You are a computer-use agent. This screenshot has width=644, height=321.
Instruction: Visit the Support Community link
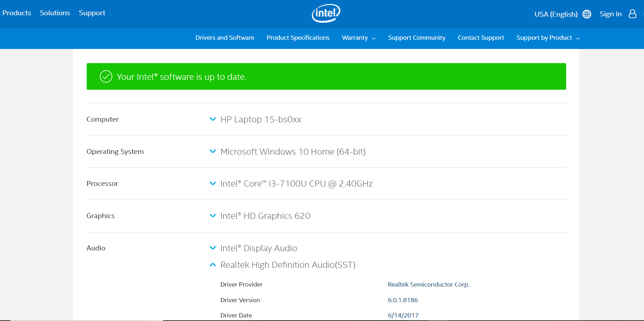(416, 38)
